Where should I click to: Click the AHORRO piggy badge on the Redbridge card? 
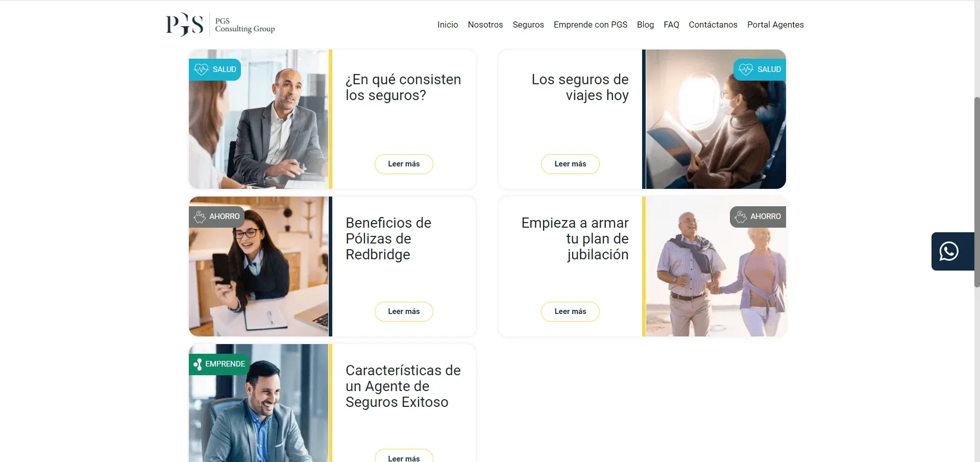tap(216, 216)
